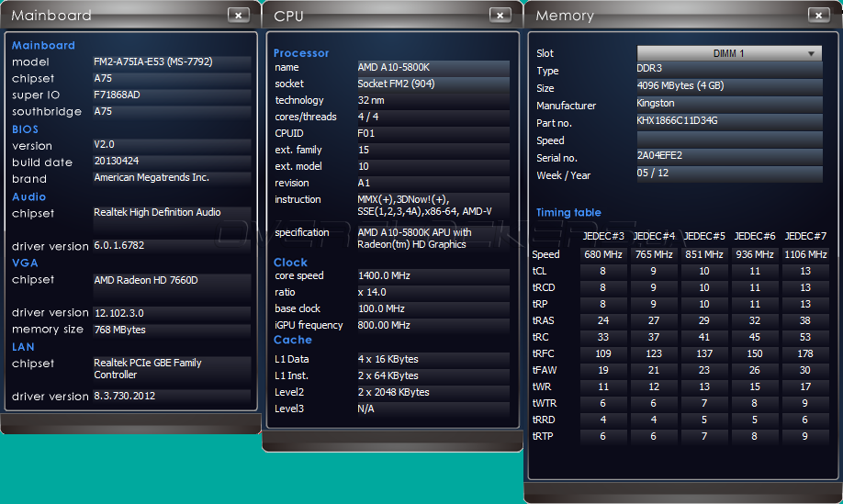Screen dimensions: 843x504
Task: Click LAN driver version 8.3.730.2012
Action: pyautogui.click(x=172, y=396)
